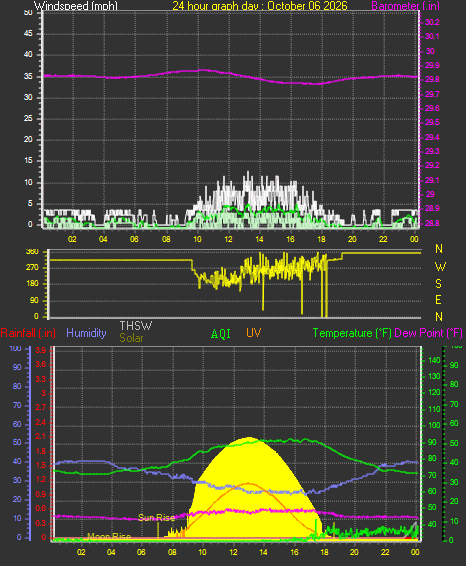Click '30.2' on the barometer axis
This screenshot has width=466, height=566.
432,22
